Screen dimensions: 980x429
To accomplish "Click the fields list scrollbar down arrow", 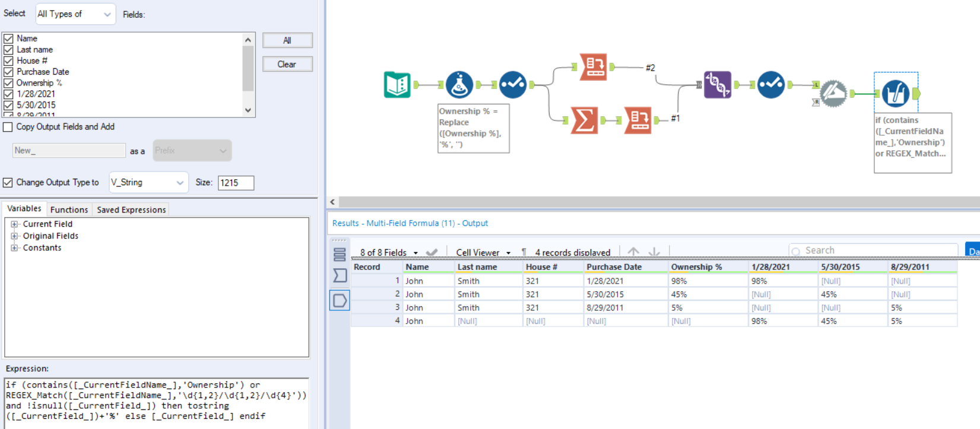I will 248,110.
